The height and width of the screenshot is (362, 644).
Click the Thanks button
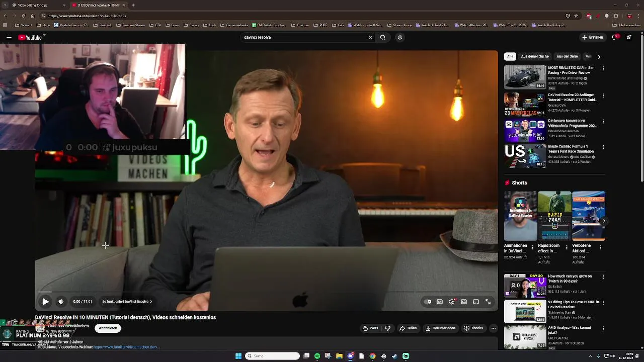pos(473,328)
